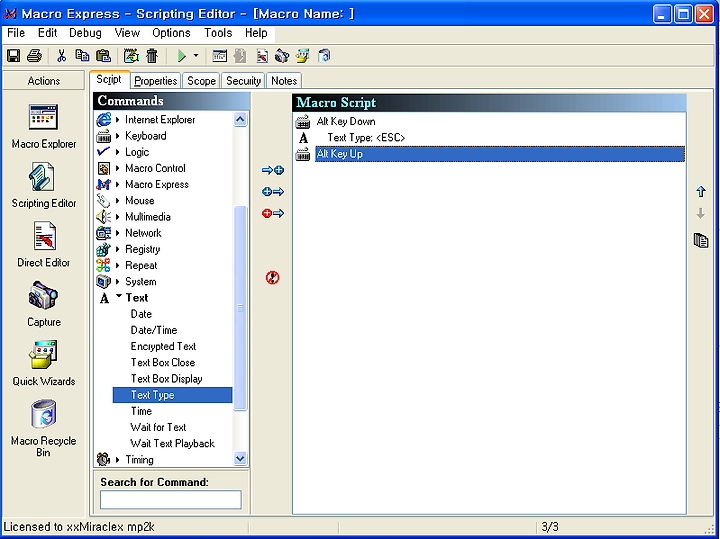Select the Alt Key Up script line
Viewport: 720px width, 539px height.
500,154
